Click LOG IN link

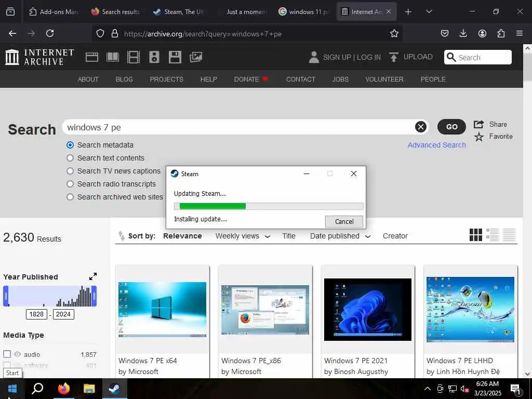pyautogui.click(x=369, y=57)
